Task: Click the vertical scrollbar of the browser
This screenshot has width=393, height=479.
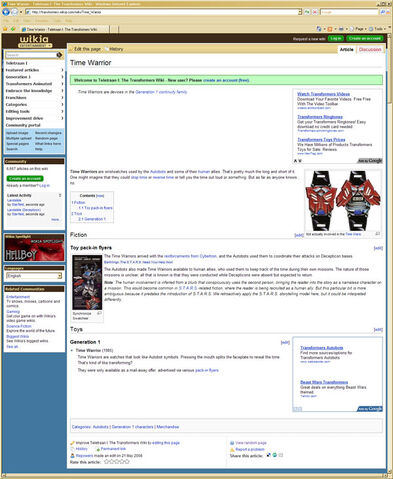Action: 390,253
